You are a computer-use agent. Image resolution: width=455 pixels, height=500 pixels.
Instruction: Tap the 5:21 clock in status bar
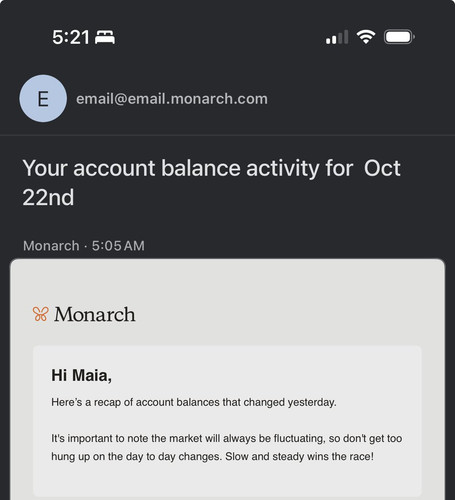click(x=71, y=37)
